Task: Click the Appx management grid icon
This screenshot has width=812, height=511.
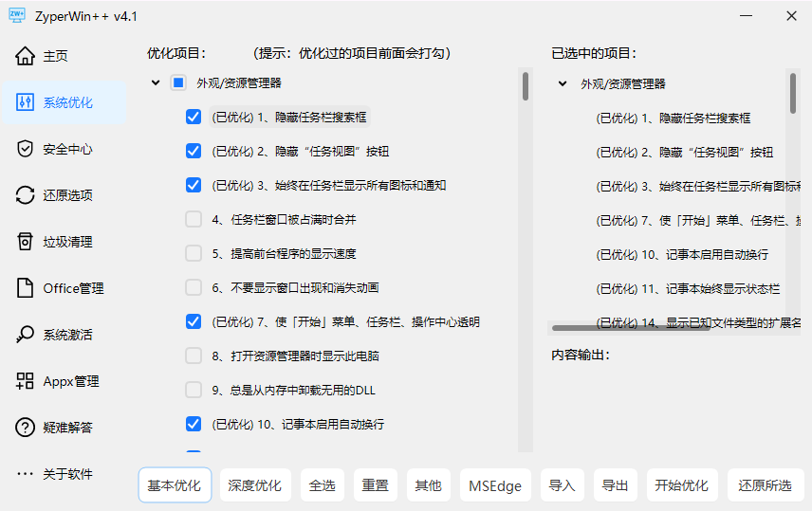Action: point(25,381)
